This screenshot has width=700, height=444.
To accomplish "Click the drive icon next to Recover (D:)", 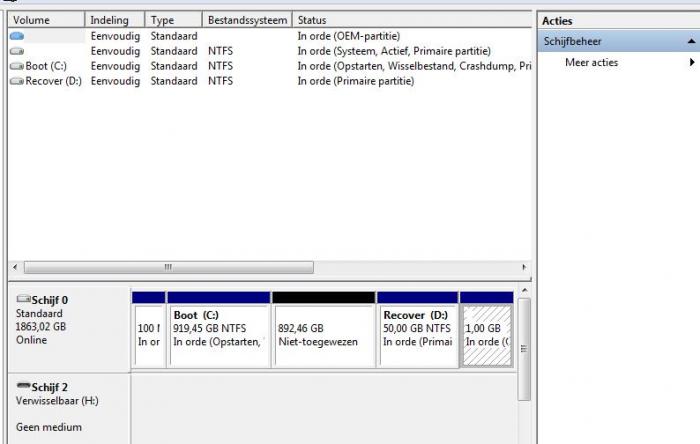I will (17, 81).
